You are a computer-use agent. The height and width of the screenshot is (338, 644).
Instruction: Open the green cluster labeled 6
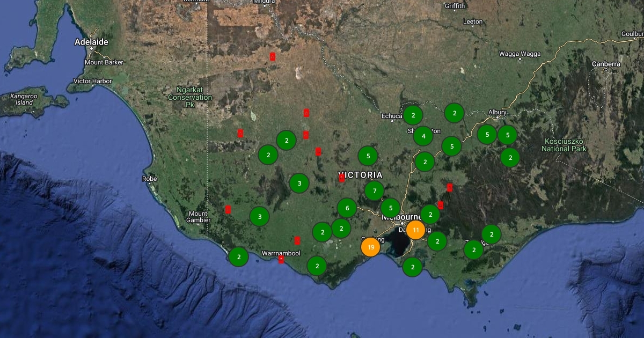tap(347, 208)
